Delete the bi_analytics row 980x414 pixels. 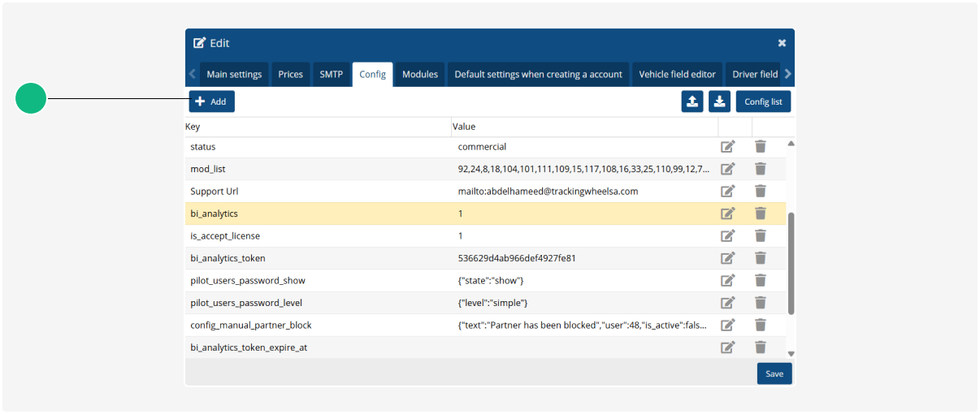[761, 213]
